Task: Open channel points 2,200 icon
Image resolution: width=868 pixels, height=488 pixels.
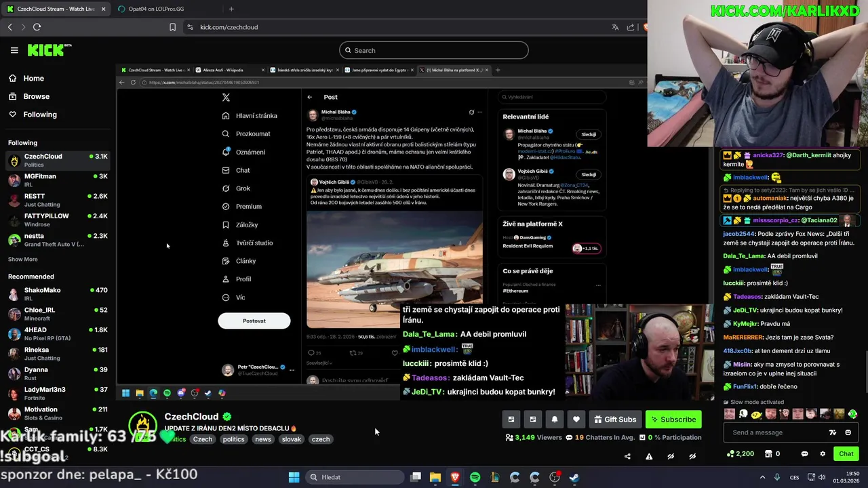Action: (x=740, y=454)
